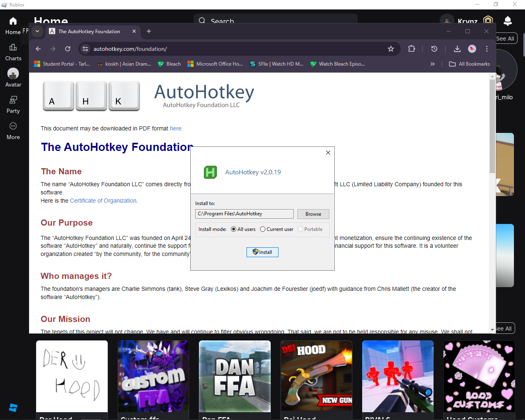Click the Install button

[x=262, y=252]
